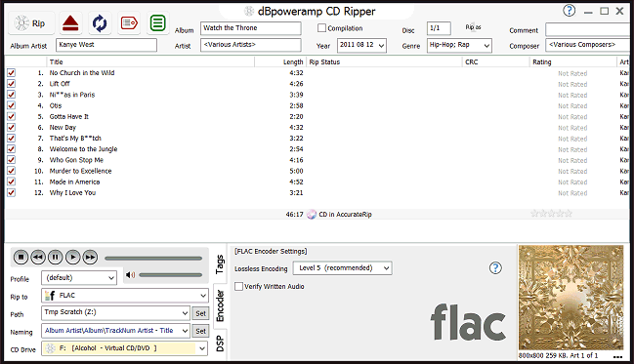Eject the CD with red eject icon
634x364 pixels.
[70, 23]
